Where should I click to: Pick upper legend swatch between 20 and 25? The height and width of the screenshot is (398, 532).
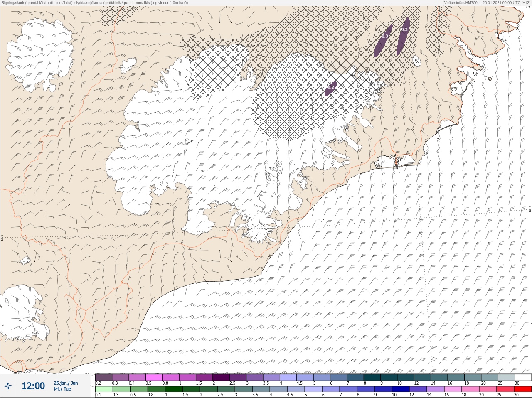490,377
